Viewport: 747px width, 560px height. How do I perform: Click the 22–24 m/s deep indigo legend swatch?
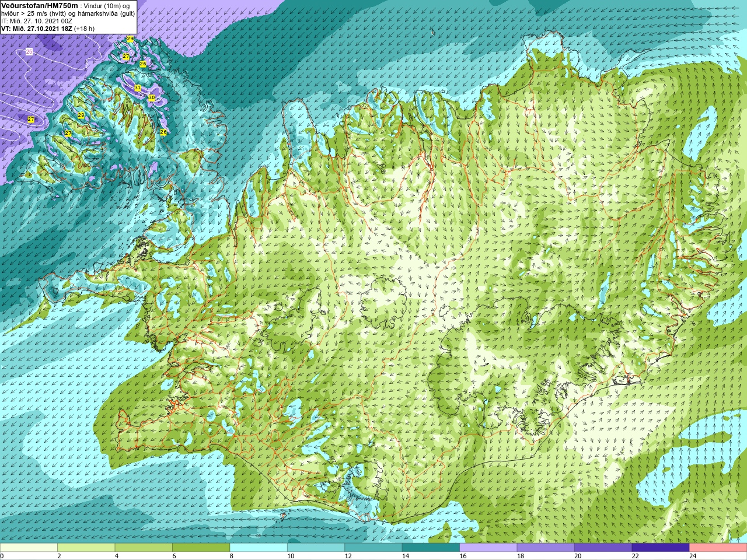(x=661, y=548)
